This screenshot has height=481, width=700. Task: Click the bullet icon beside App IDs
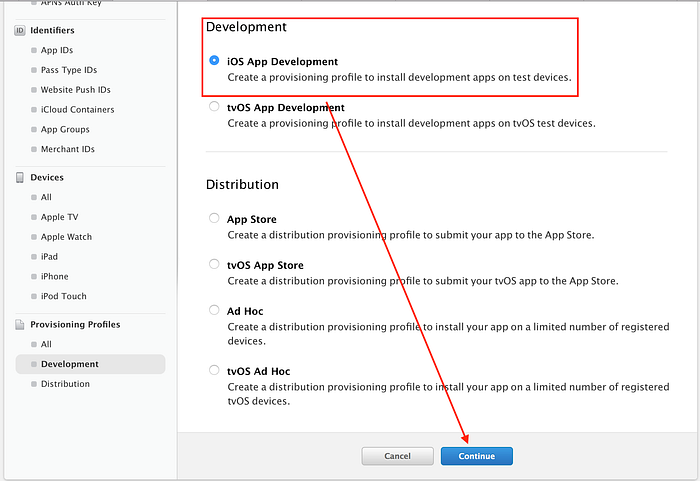34,50
